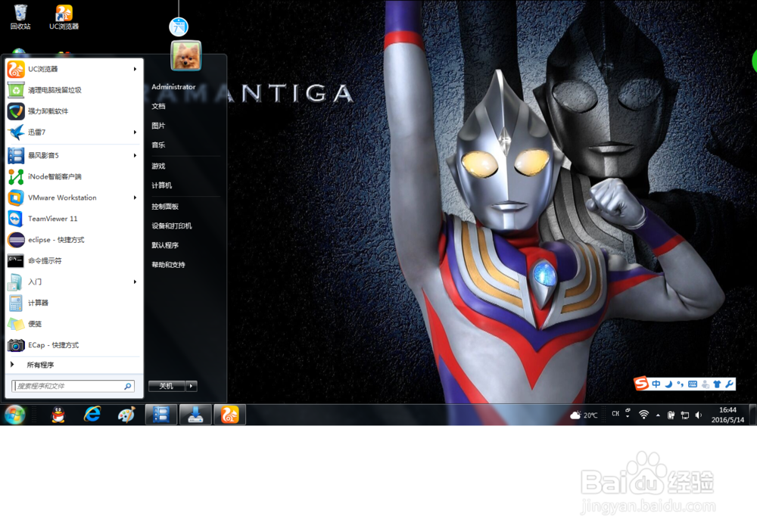Toggle 中 Chinese/English mode on Sogou bar
Viewport: 757px width, 532px height.
(x=656, y=384)
